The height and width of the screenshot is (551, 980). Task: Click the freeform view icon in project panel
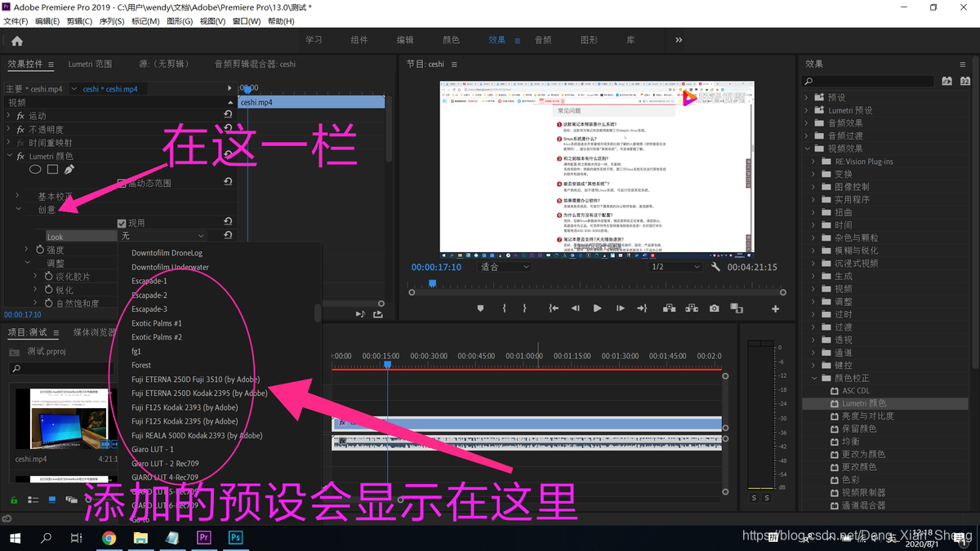pos(71,500)
